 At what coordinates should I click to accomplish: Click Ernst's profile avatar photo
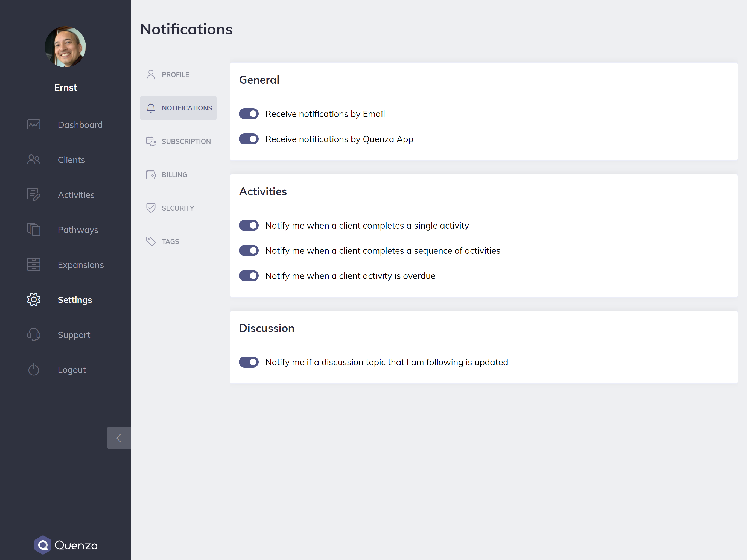65,46
